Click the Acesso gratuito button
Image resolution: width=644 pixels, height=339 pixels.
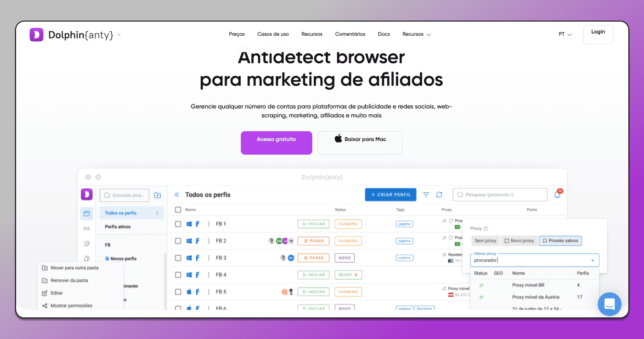[277, 143]
